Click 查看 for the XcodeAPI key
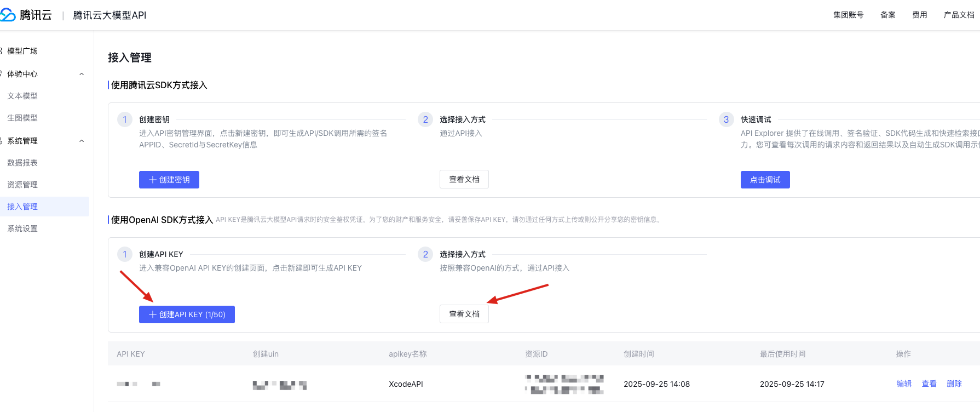Screen dimensions: 980x412 [929, 384]
